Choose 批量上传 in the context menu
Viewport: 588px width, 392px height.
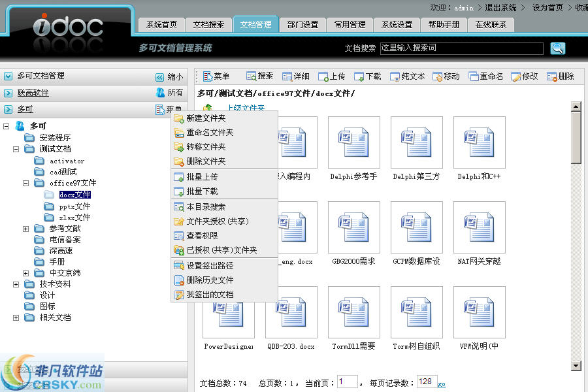click(x=202, y=177)
